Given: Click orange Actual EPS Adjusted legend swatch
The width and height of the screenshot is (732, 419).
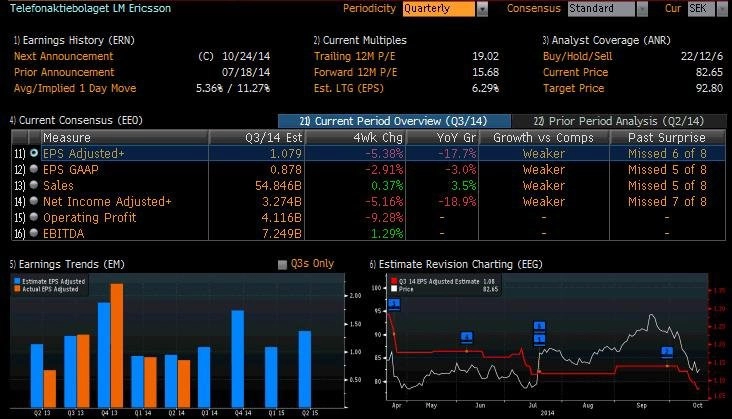Looking at the screenshot, I should pos(17,289).
